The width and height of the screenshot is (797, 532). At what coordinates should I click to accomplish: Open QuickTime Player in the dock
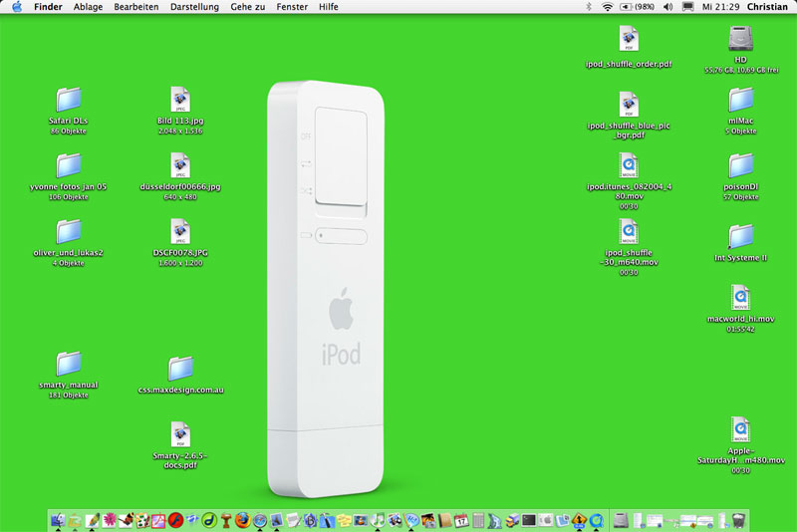pyautogui.click(x=597, y=520)
